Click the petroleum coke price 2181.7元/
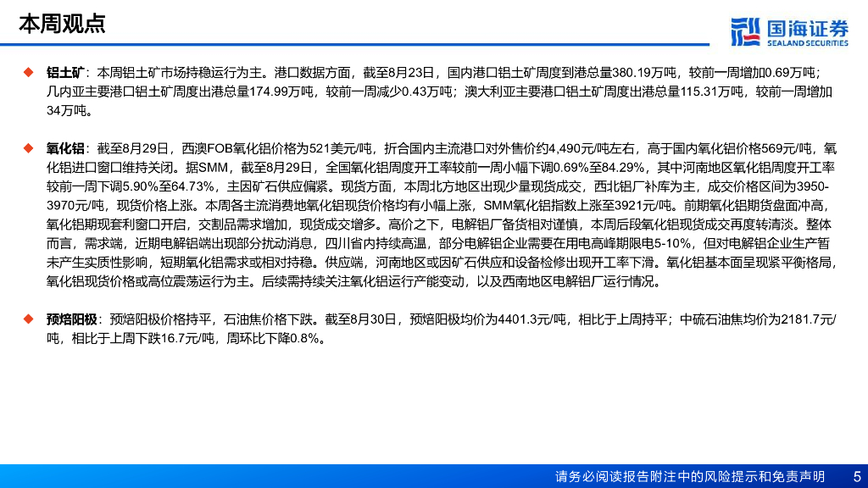This screenshot has width=868, height=488. 809,319
